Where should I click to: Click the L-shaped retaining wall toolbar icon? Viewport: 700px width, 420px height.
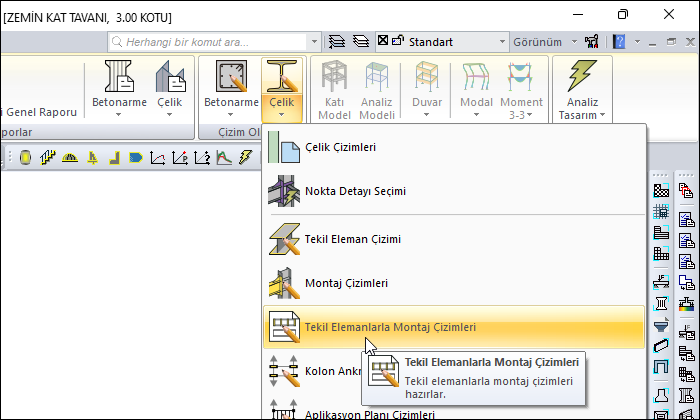point(115,158)
